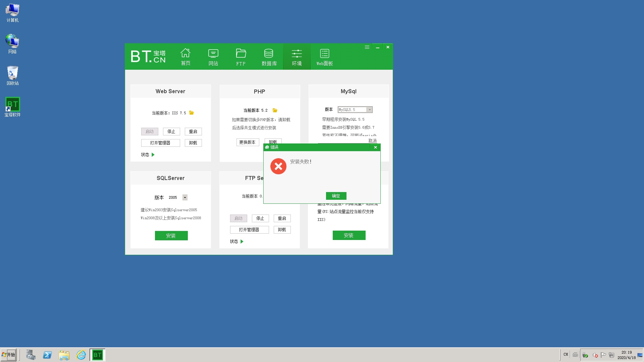Open the PHP 5.2 folder icon

click(x=275, y=110)
